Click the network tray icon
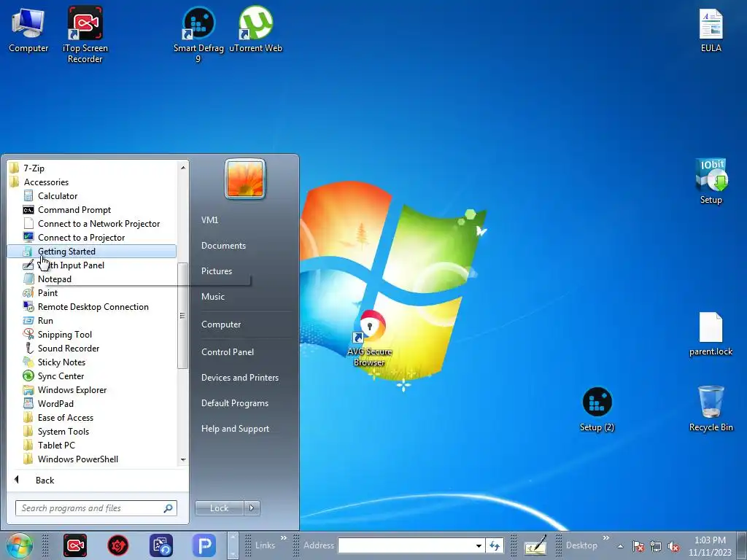 pyautogui.click(x=656, y=546)
